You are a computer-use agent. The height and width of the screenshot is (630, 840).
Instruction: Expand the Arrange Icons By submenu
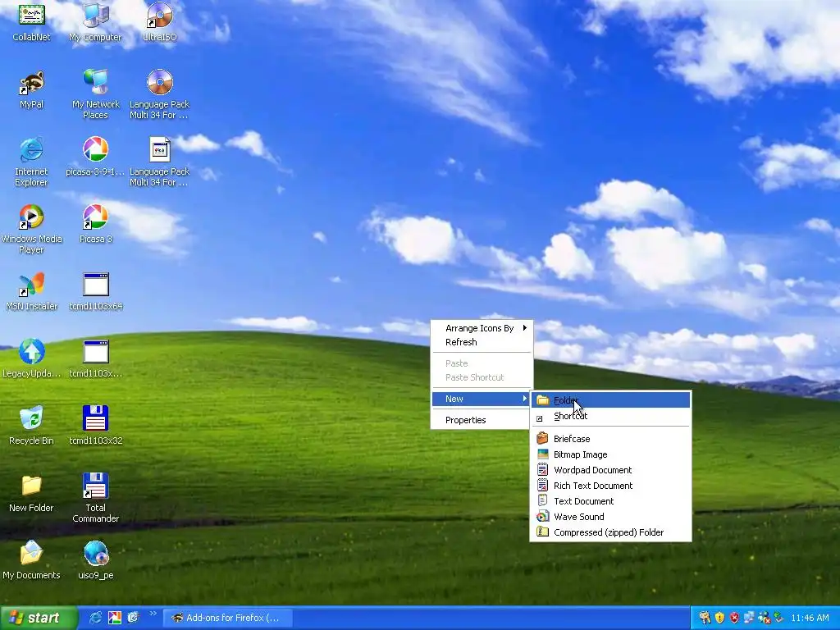(482, 328)
